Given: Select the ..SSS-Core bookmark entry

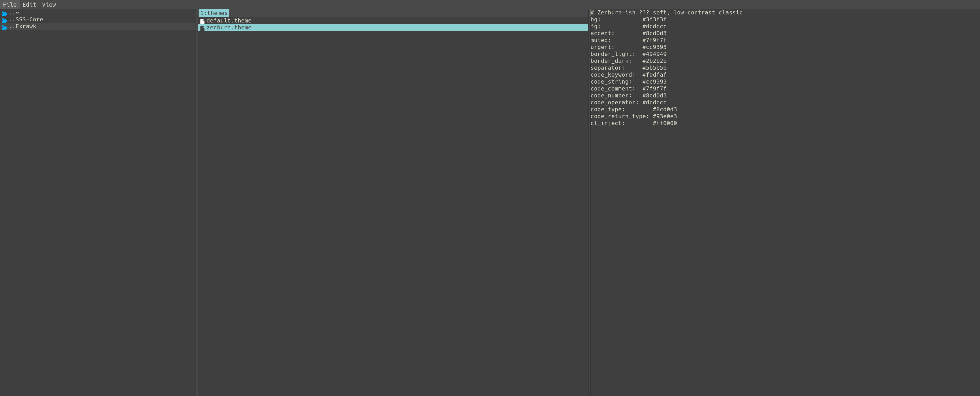Looking at the screenshot, I should click(x=98, y=19).
